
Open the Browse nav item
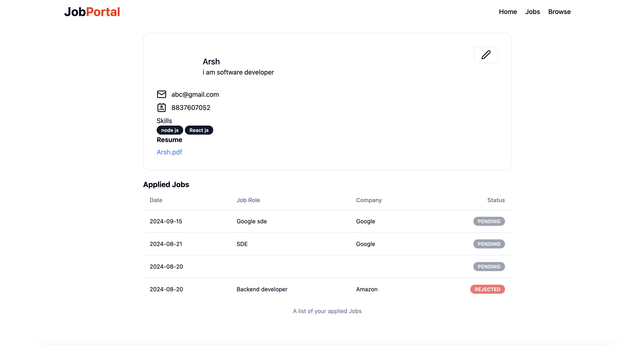pos(559,12)
